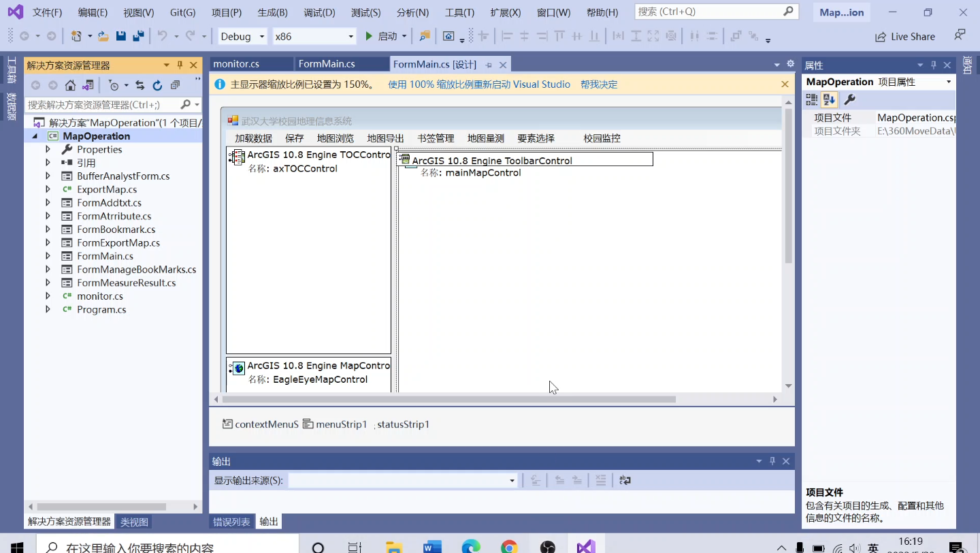Click the Find in Files toolbar icon
Screen dimensions: 980x553
pyautogui.click(x=425, y=36)
